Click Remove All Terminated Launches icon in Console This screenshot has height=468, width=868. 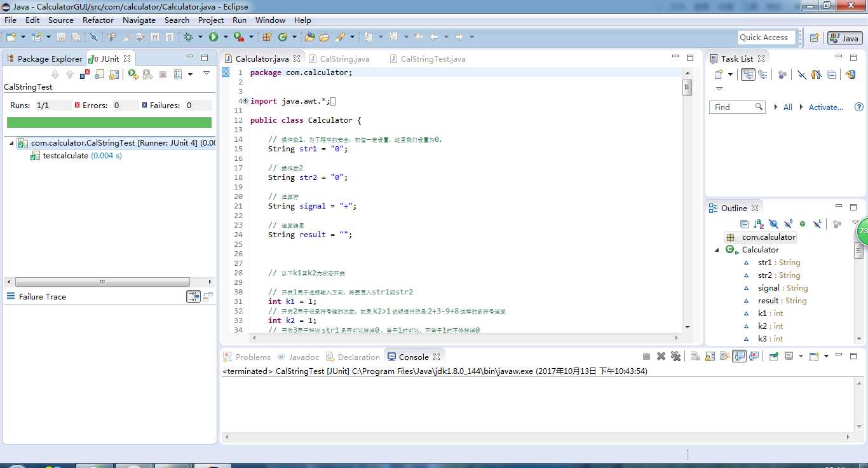pos(675,357)
